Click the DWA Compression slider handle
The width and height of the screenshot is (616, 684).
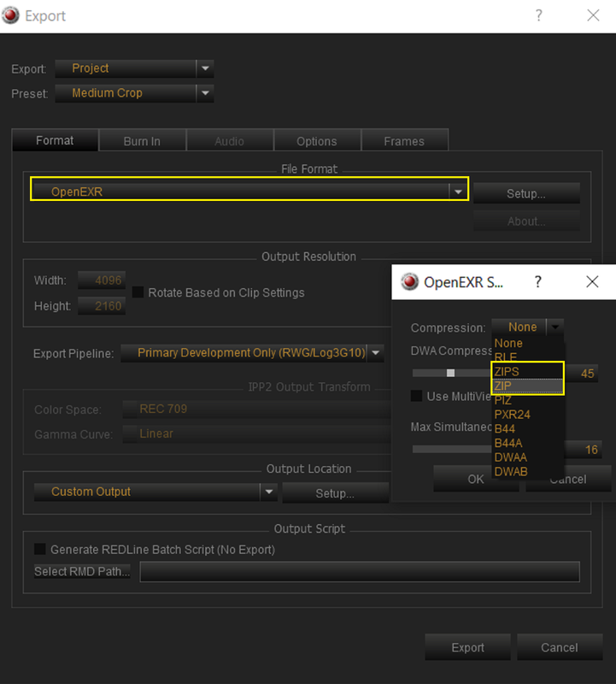pos(451,373)
